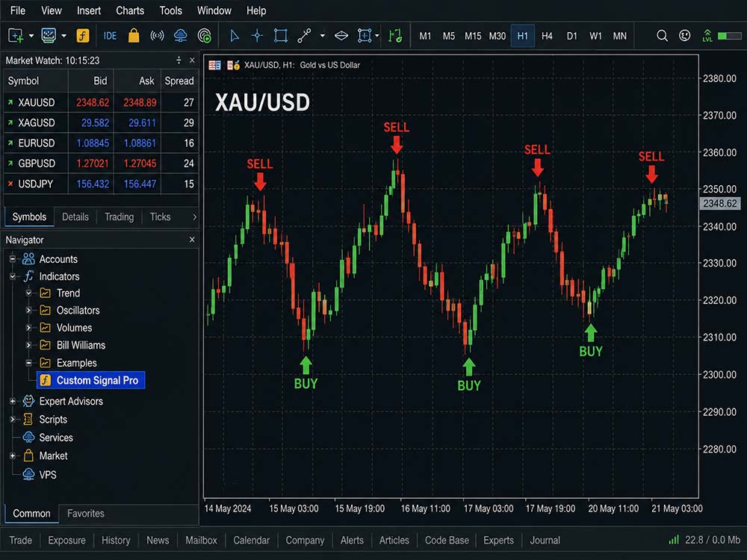Select the USDJPY symbol row
Viewport: 747px width, 560px height.
tap(101, 184)
